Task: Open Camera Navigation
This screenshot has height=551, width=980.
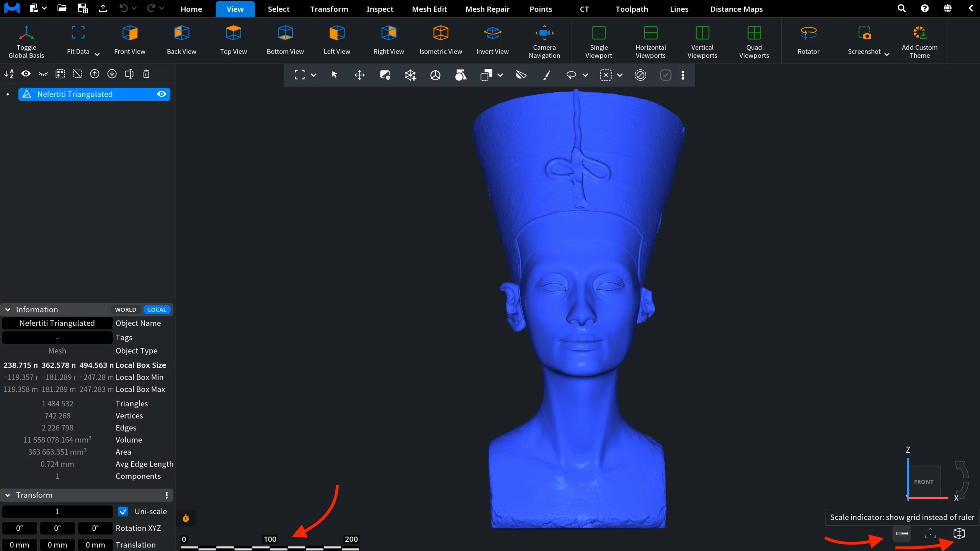Action: (544, 41)
